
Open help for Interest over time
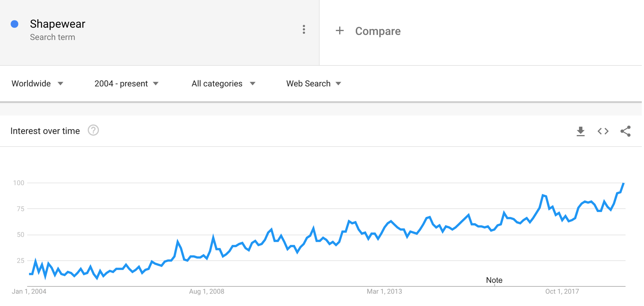coord(93,130)
